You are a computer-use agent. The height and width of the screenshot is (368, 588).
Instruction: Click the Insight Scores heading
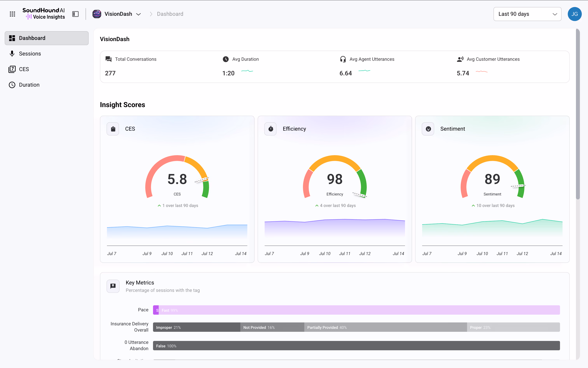(x=122, y=105)
